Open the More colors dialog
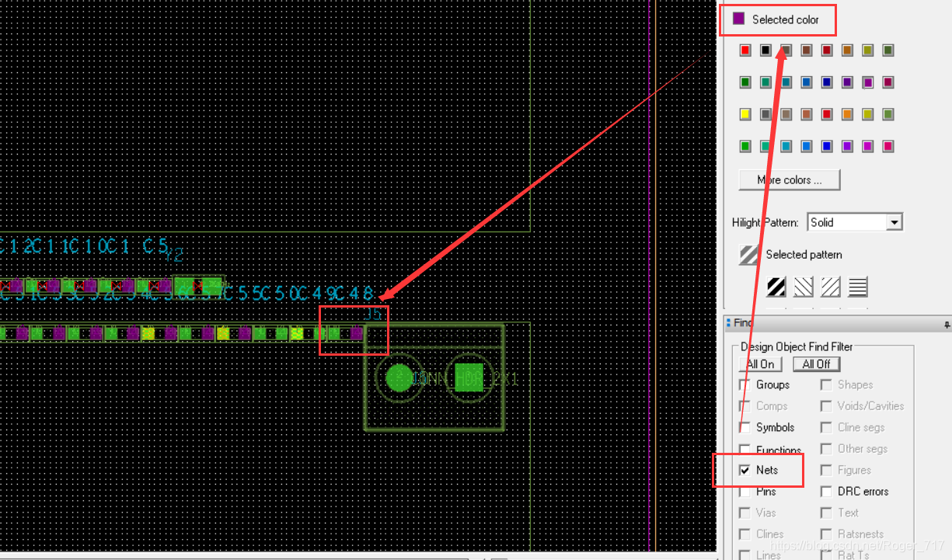952x560 pixels. (x=789, y=180)
